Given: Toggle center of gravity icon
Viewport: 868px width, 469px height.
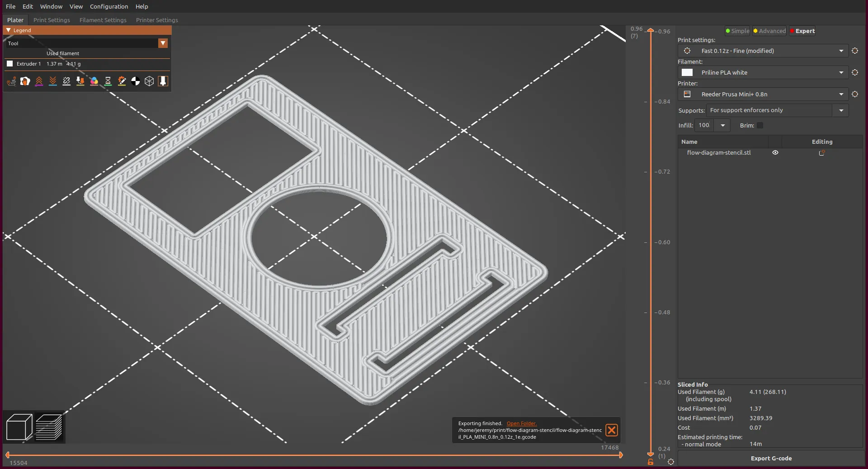Looking at the screenshot, I should point(136,81).
